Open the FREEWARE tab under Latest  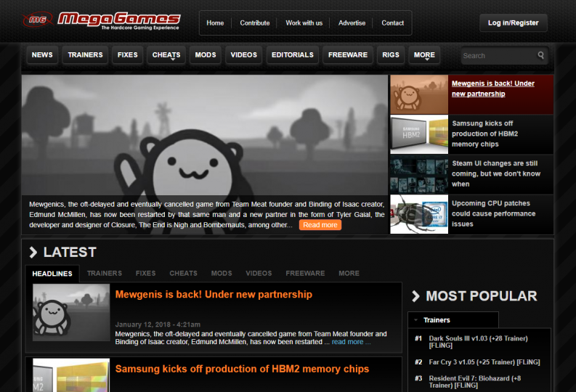click(x=305, y=274)
